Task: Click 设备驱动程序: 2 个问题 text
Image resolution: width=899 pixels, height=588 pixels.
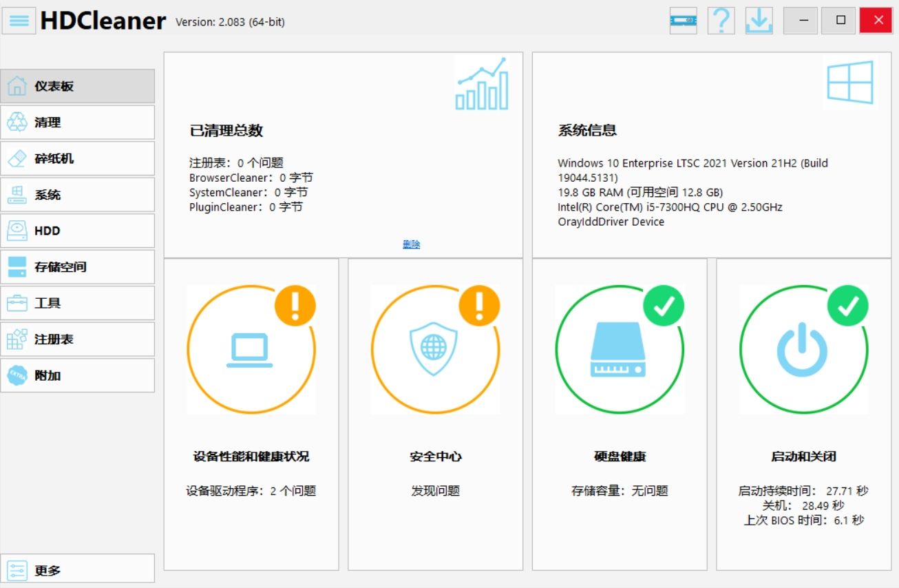Action: click(251, 491)
